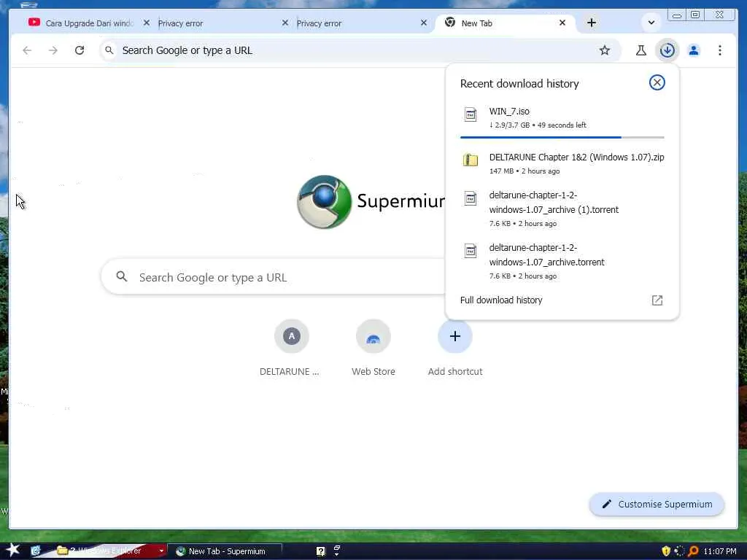
Task: Open the windows-1.07_archive.torrent entry
Action: [x=562, y=261]
